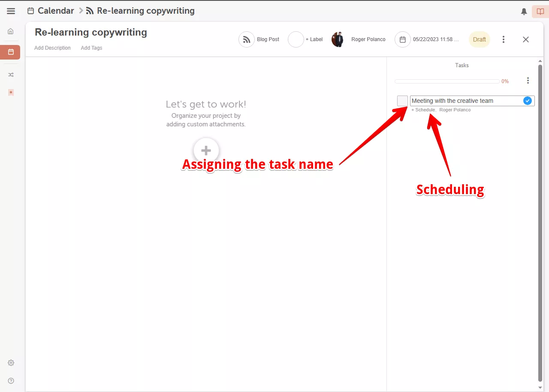Open the Calendar sidebar icon

(11, 52)
